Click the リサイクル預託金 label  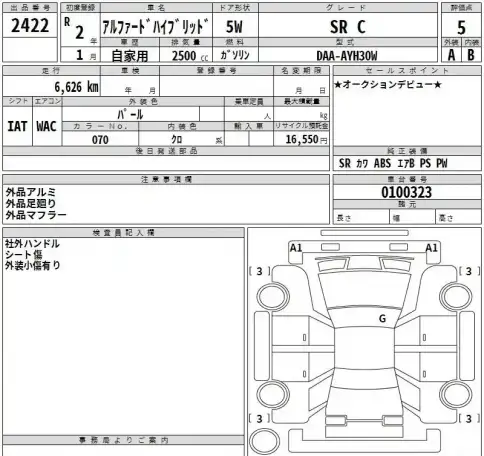[301, 126]
